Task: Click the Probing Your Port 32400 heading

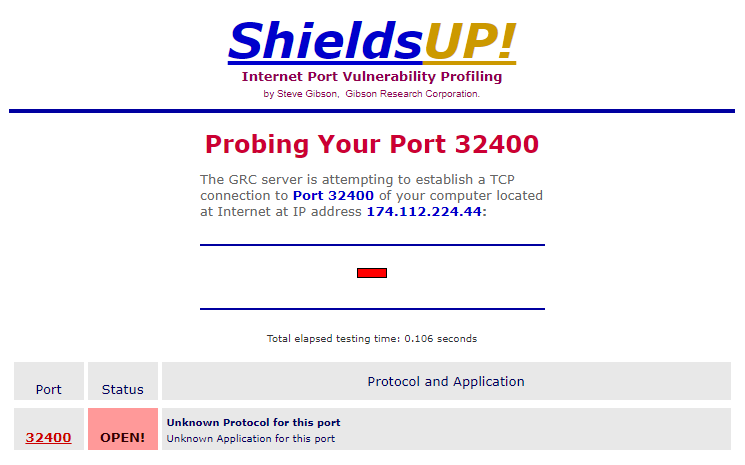Action: [x=372, y=144]
